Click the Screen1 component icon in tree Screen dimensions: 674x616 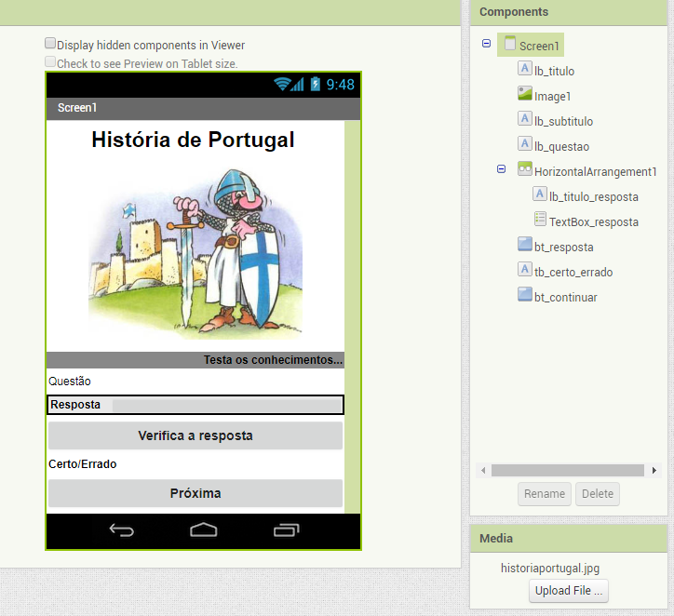(510, 44)
